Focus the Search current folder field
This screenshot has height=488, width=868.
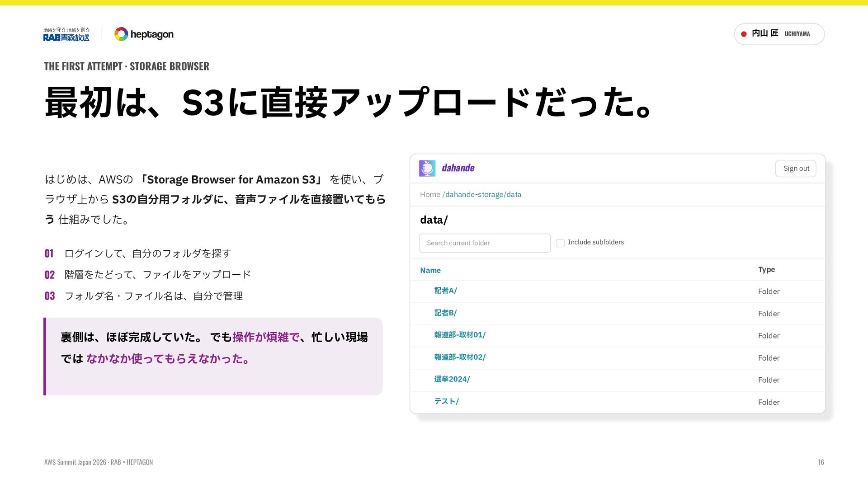point(485,243)
